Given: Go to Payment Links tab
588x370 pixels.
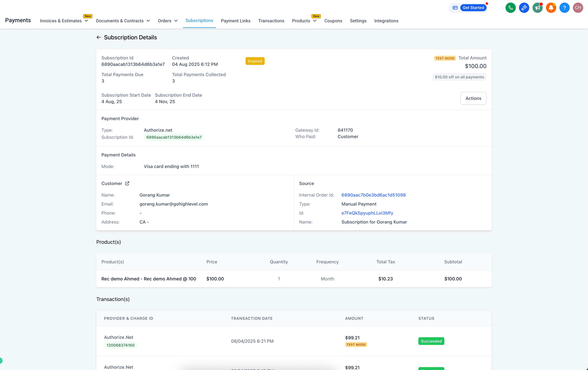Looking at the screenshot, I should 235,21.
